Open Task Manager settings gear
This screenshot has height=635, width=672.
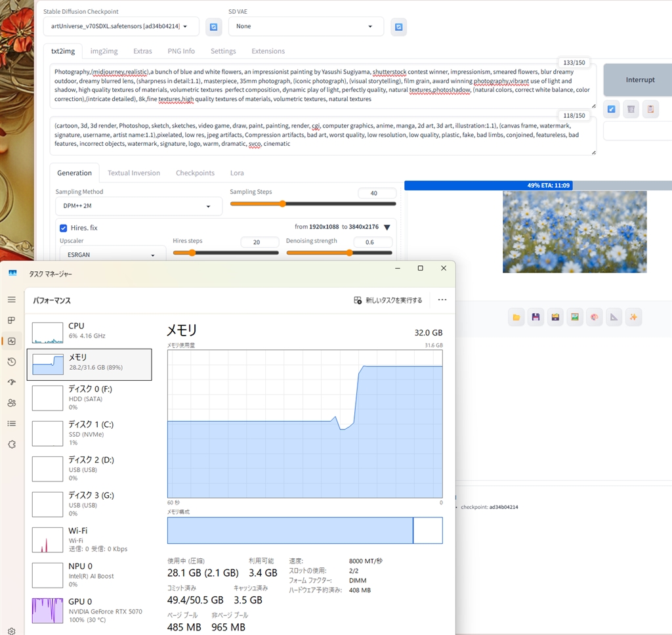[x=12, y=631]
